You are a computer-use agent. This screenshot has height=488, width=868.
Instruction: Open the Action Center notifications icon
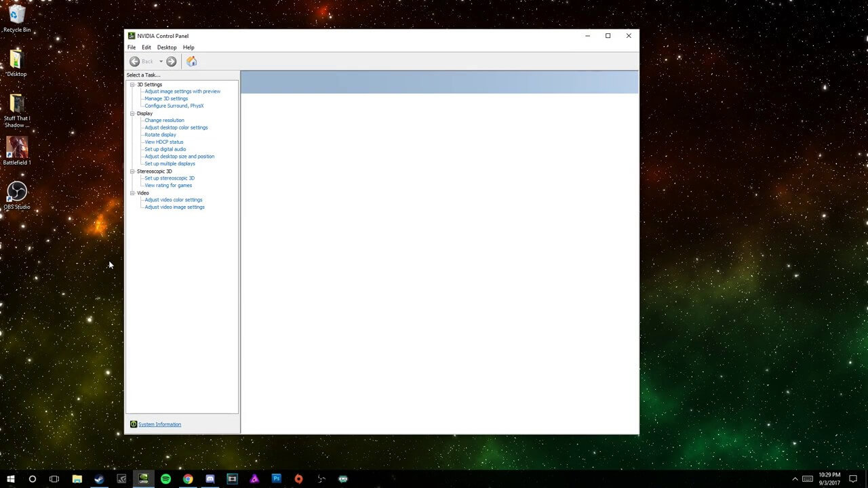[x=854, y=479]
